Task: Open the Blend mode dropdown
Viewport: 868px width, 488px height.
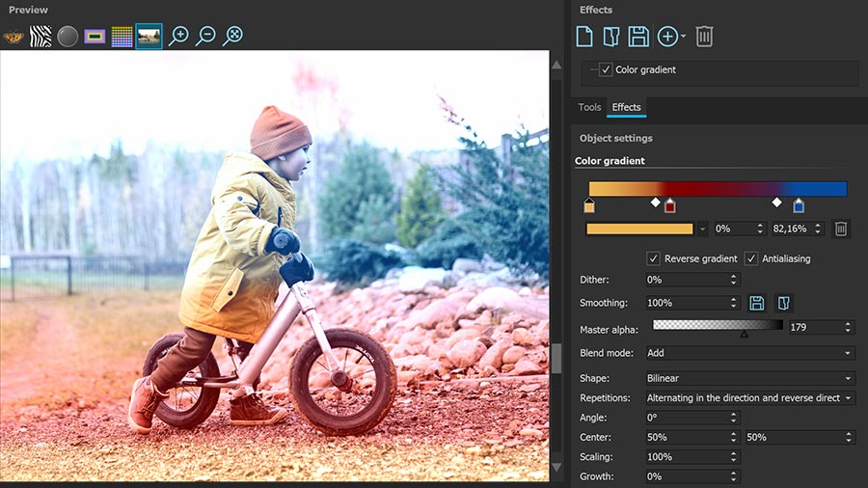Action: point(749,353)
